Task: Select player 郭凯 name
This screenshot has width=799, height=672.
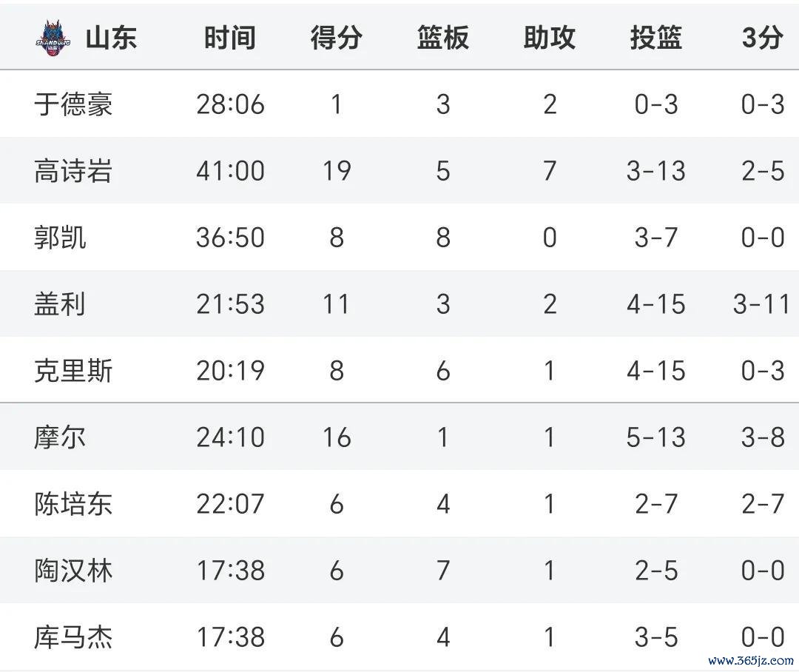Action: [x=60, y=238]
